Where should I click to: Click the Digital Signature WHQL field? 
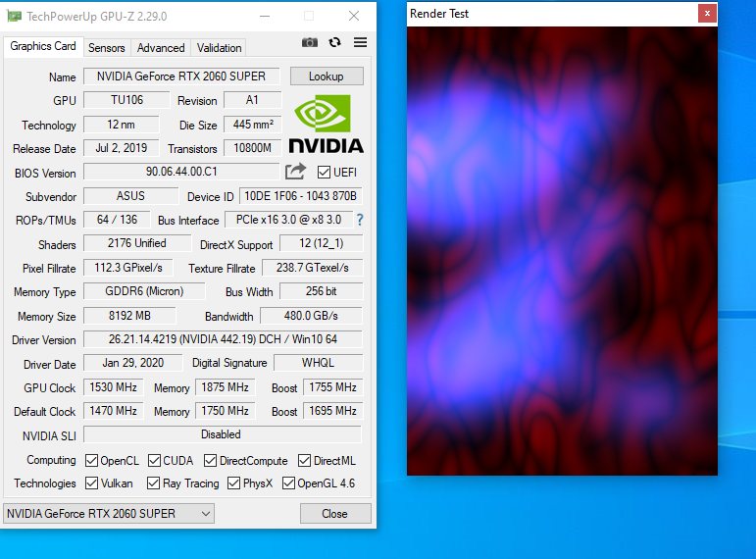(319, 363)
